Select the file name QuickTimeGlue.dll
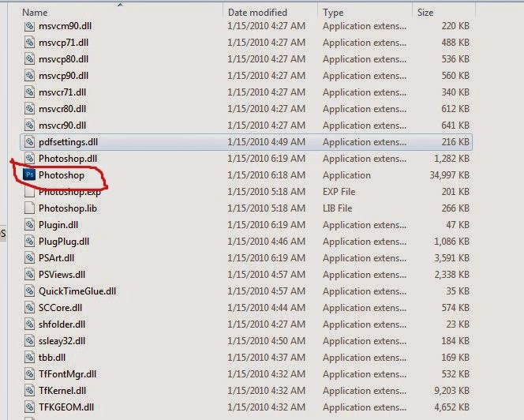The image size is (524, 420). (77, 291)
